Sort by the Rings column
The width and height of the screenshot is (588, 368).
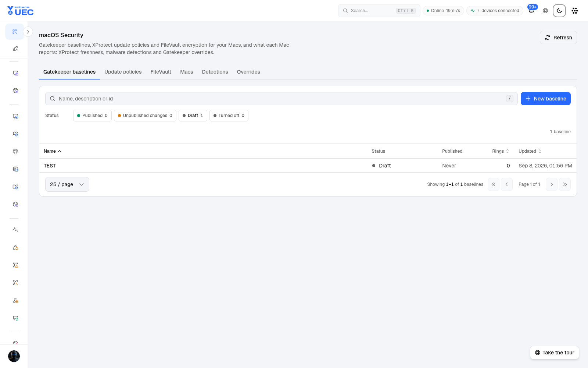(501, 151)
